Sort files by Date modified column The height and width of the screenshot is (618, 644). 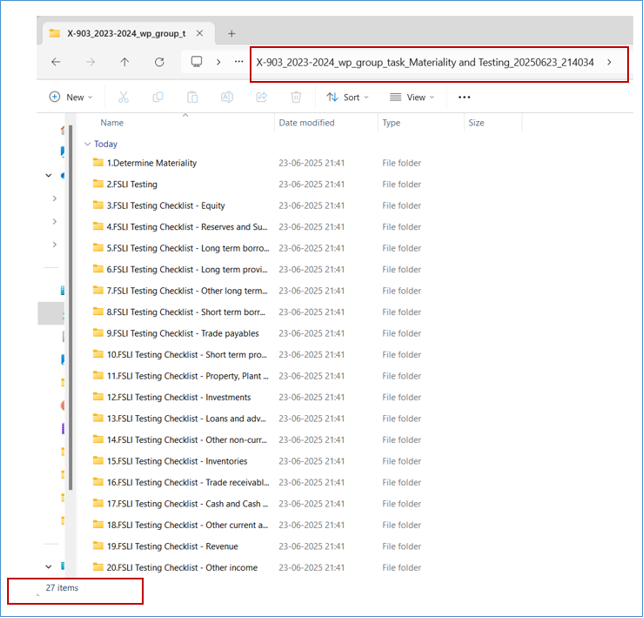307,123
